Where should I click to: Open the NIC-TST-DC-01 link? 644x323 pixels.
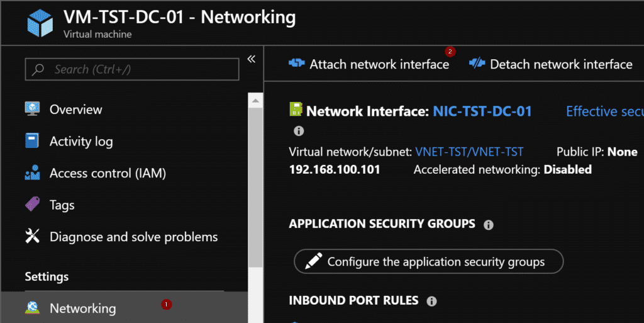tap(482, 111)
